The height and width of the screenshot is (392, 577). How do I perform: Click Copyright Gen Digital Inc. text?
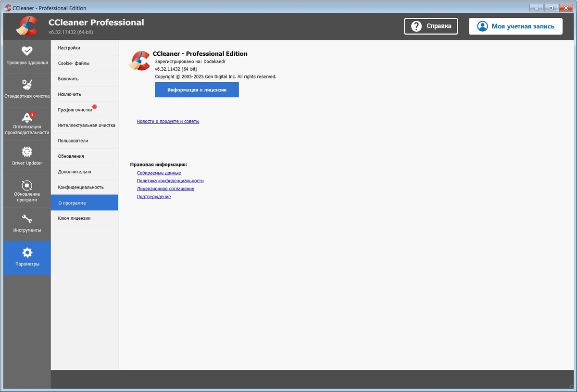[x=215, y=76]
